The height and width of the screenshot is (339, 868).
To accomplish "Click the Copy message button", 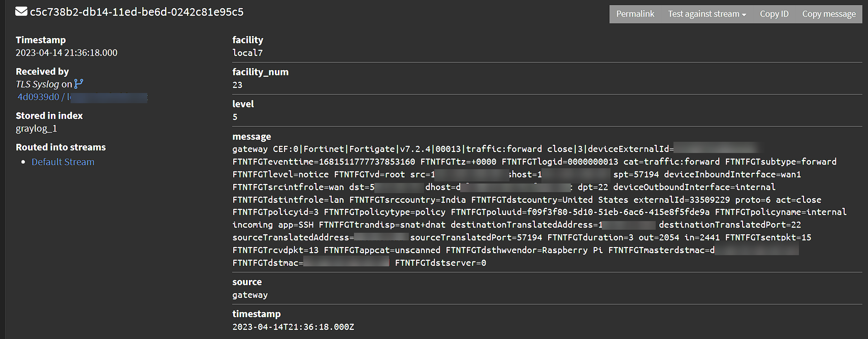I will [x=828, y=14].
